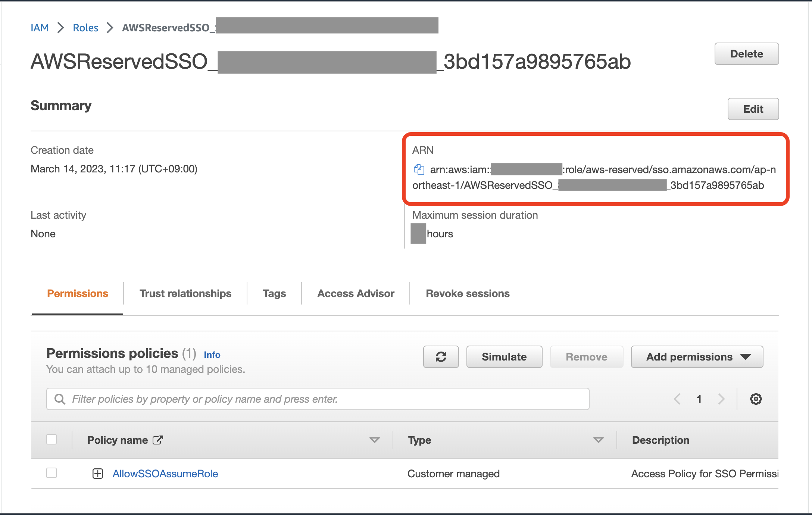Viewport: 812px width, 515px height.
Task: Select all policies with the header checkbox
Action: (x=51, y=440)
